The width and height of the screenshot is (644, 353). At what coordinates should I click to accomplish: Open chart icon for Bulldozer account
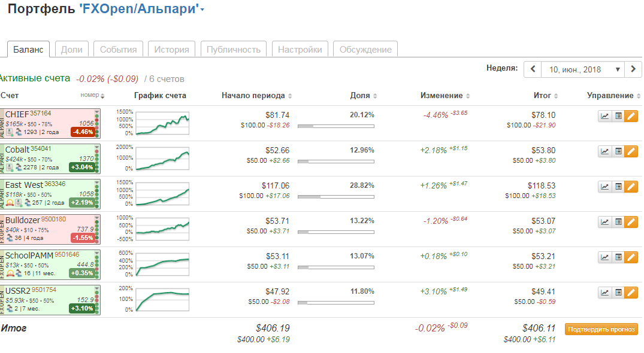pyautogui.click(x=605, y=222)
